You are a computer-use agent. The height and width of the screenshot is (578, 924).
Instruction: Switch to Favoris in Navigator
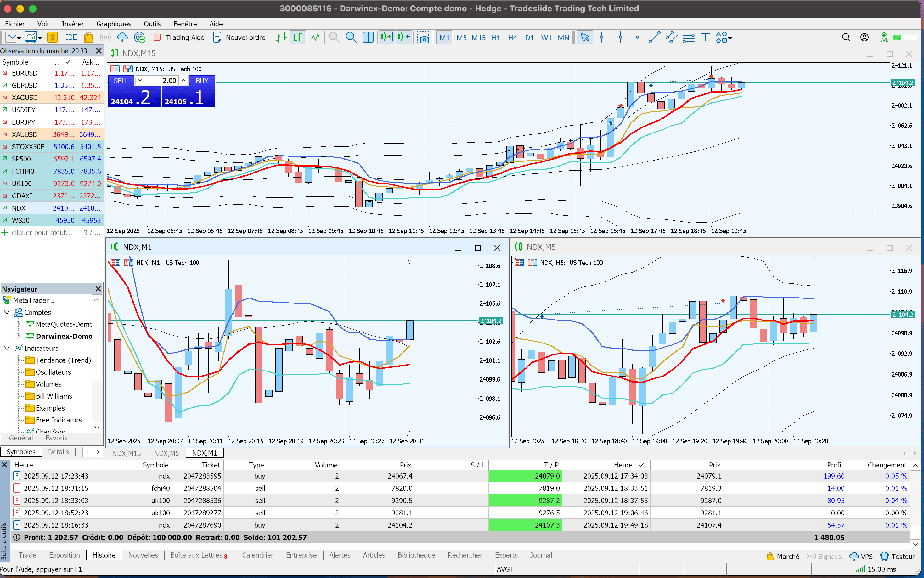[56, 438]
